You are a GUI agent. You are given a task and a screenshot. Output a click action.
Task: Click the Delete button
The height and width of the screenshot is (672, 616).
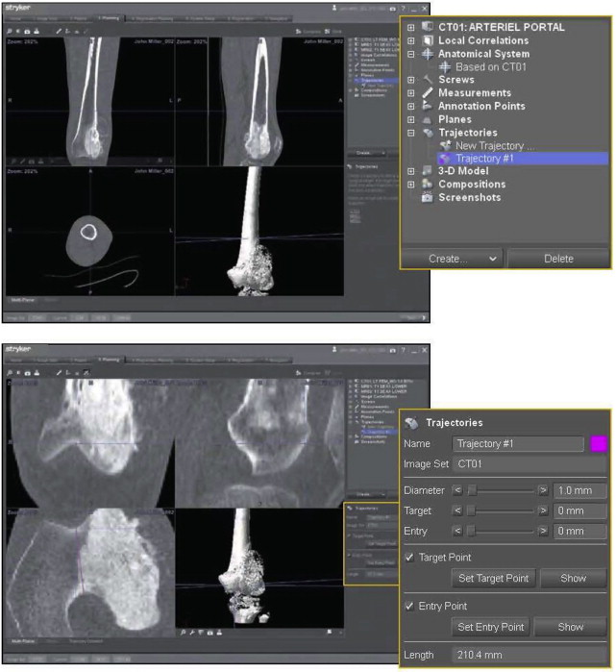point(558,259)
